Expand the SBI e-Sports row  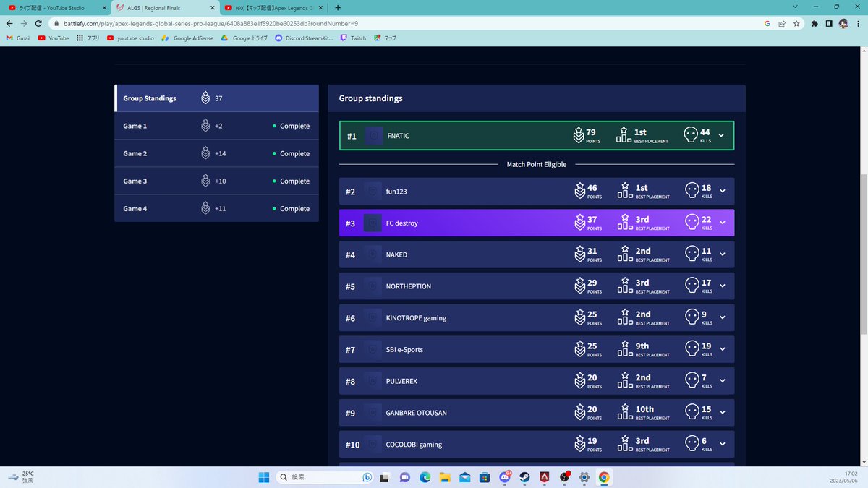pos(722,349)
